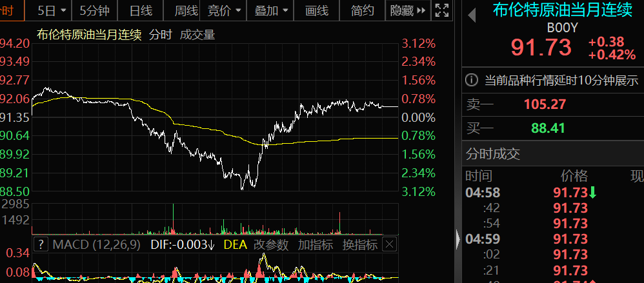644x283 pixels.
Task: Click the MACD help question mark icon
Action: [41, 244]
